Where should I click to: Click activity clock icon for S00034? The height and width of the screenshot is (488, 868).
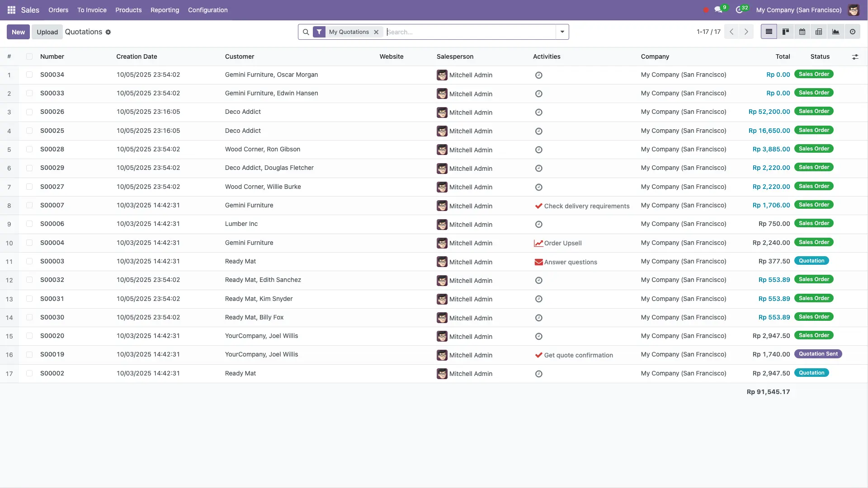point(538,75)
